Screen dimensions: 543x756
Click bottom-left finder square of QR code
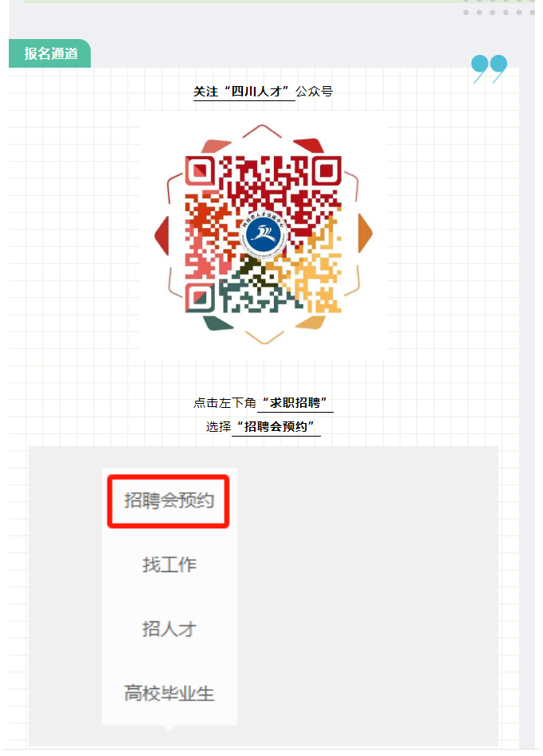199,298
